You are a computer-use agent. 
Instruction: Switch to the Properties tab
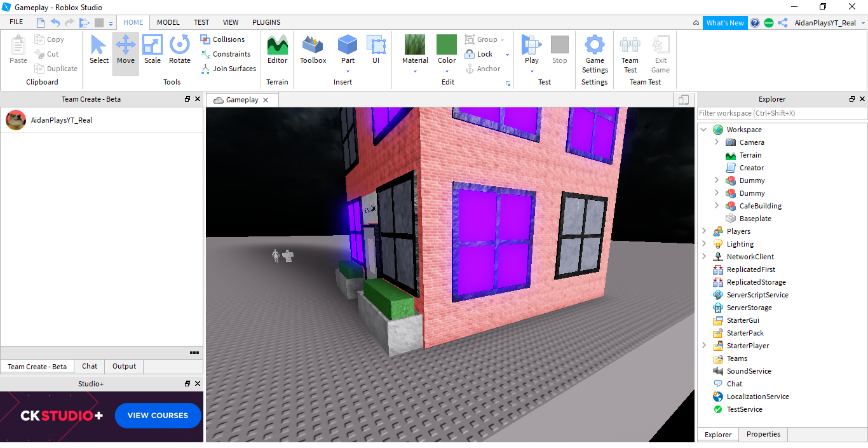(x=763, y=435)
